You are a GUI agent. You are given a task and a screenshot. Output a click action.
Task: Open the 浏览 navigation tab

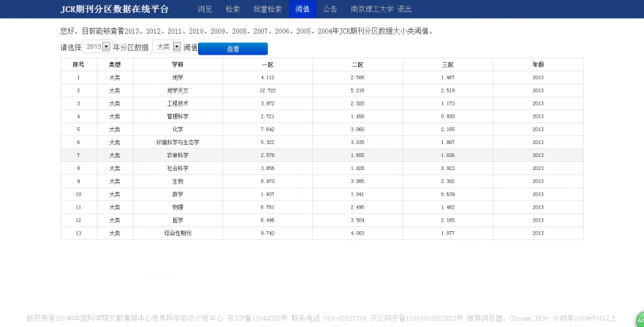(x=204, y=9)
